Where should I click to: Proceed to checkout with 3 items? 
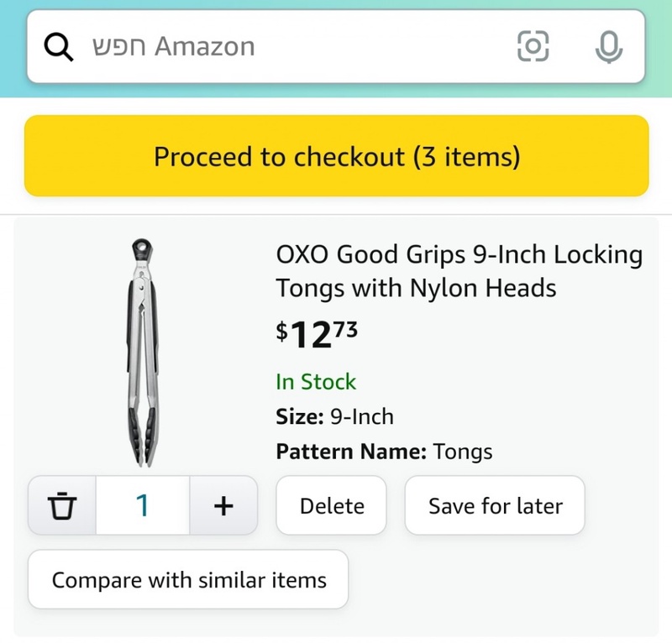tap(336, 157)
